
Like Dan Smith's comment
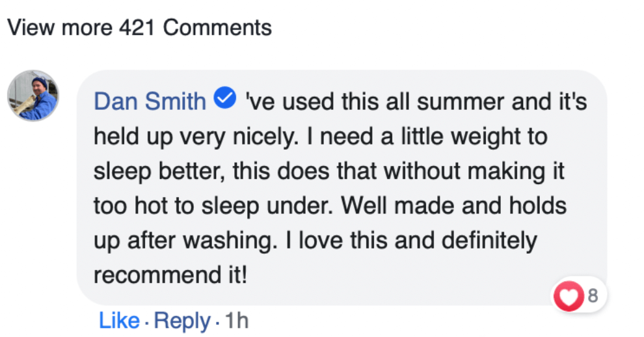(x=119, y=320)
